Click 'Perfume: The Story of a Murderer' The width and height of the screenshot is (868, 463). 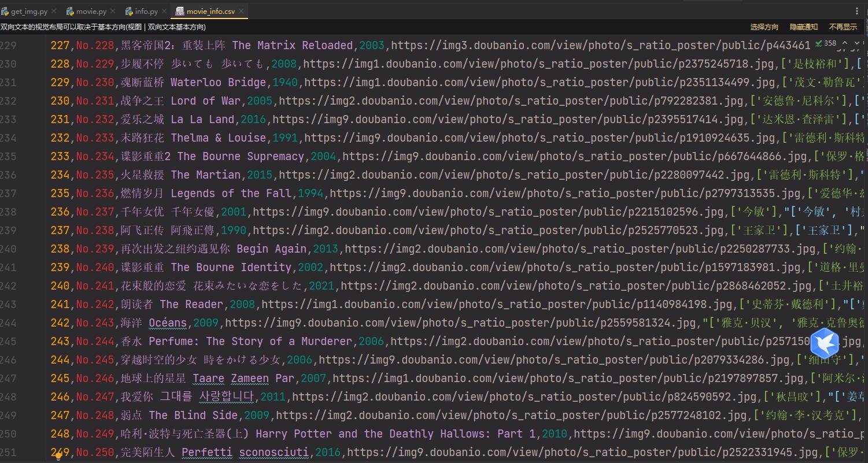tap(250, 341)
